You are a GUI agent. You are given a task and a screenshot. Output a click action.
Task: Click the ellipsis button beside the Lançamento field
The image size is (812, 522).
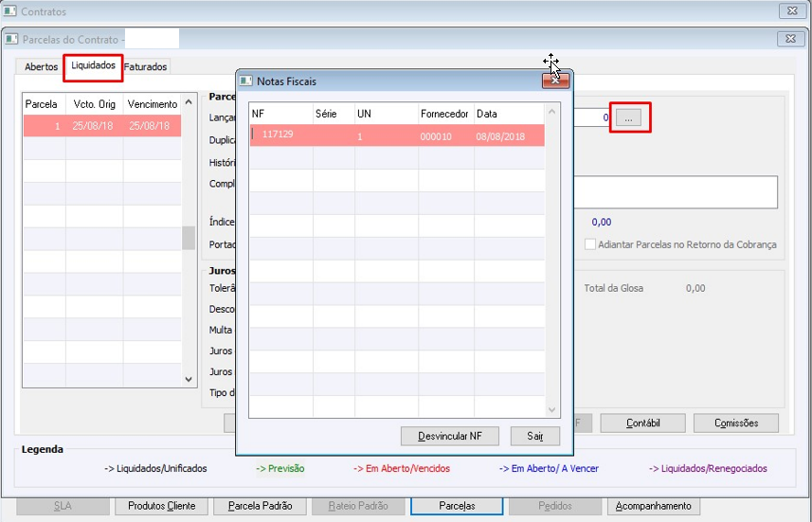point(629,117)
